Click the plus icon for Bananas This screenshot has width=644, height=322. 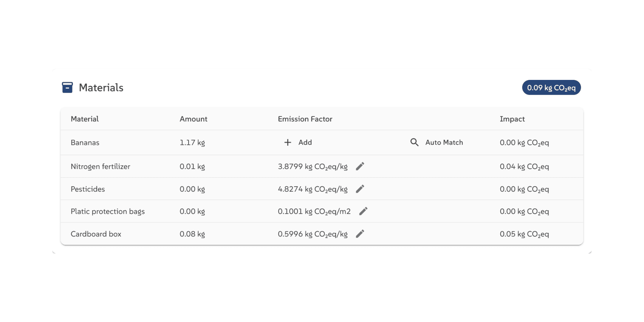click(x=287, y=143)
